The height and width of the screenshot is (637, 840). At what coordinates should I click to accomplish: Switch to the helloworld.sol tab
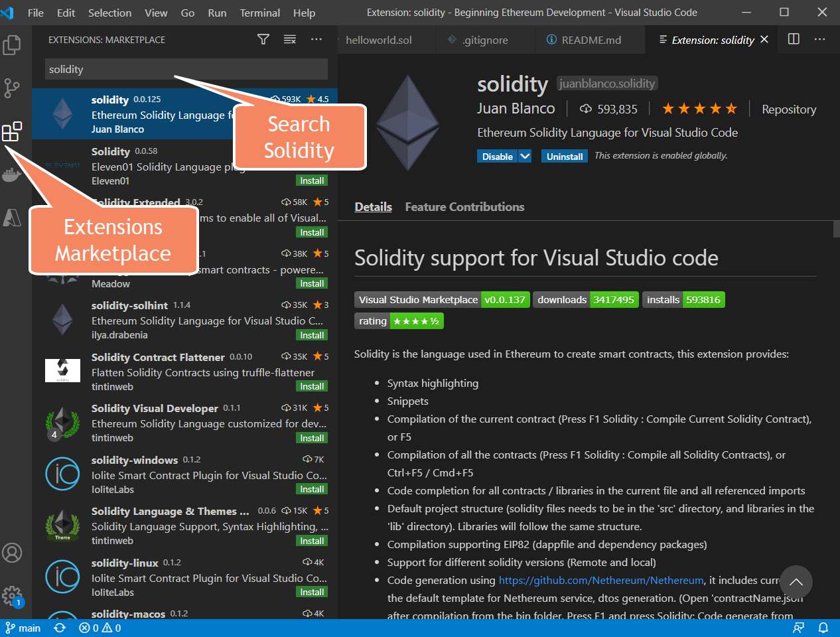point(378,39)
